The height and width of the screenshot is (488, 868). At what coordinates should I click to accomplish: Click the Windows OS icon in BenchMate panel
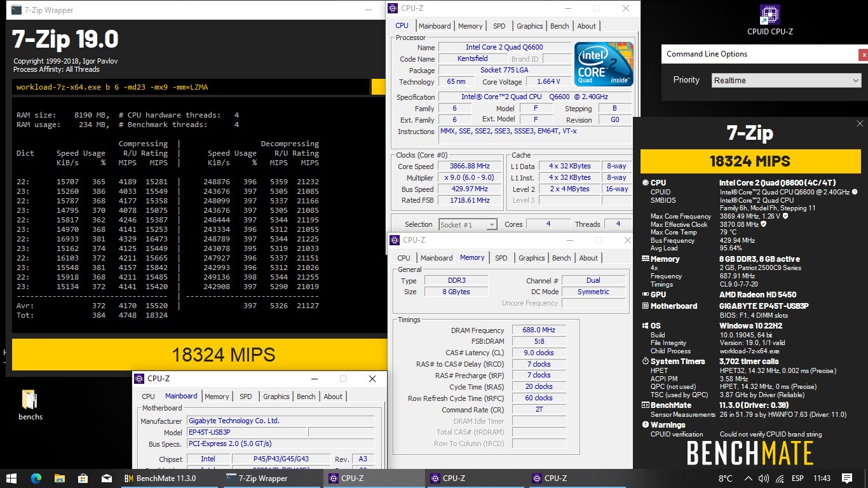(x=646, y=326)
